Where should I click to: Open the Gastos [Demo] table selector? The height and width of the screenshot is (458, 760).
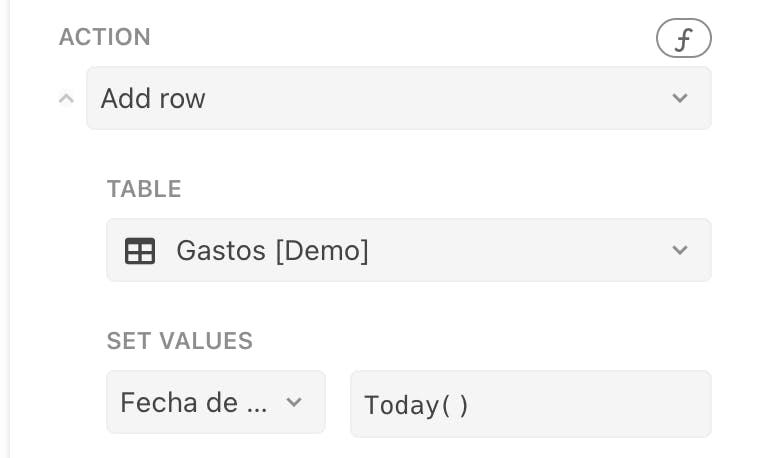tap(408, 250)
